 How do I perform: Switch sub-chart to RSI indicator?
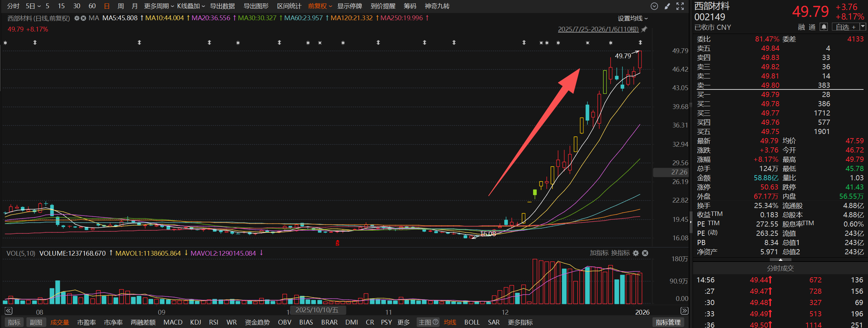tap(214, 322)
